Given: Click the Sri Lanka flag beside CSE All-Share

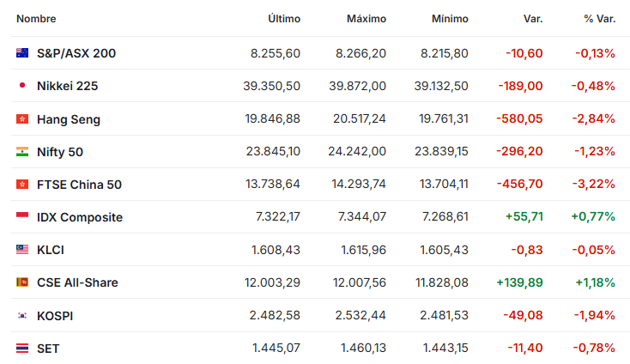Looking at the screenshot, I should coord(22,282).
